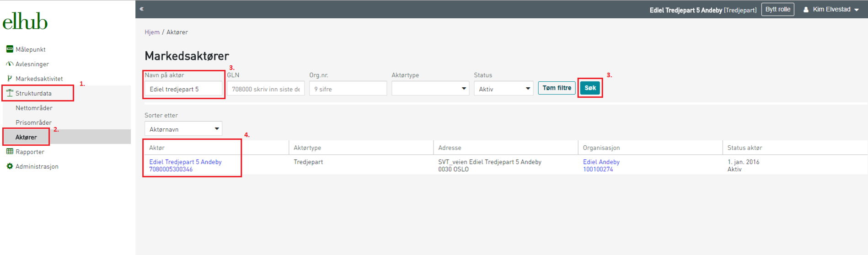Open Sorter etter Aktørnavn dropdown
Viewport: 868px width, 255px height.
[183, 129]
